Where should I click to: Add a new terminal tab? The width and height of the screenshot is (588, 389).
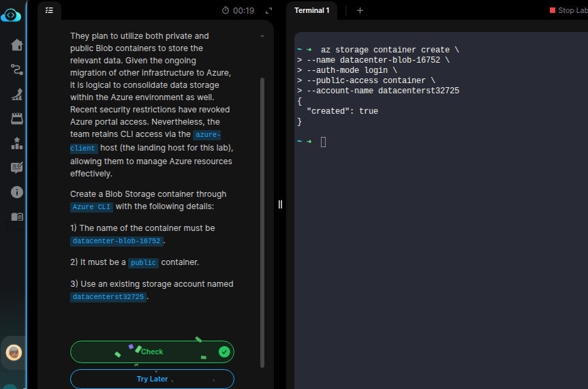[360, 10]
